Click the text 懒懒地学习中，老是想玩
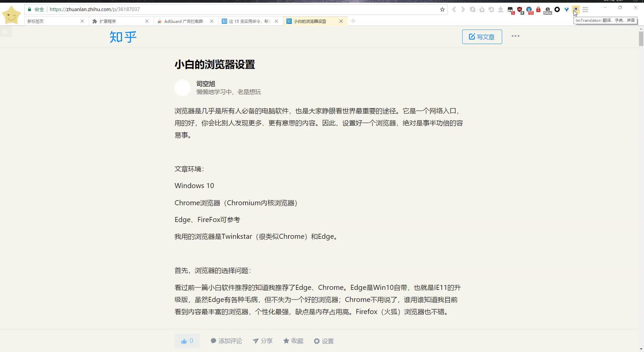644x352 pixels. [229, 92]
